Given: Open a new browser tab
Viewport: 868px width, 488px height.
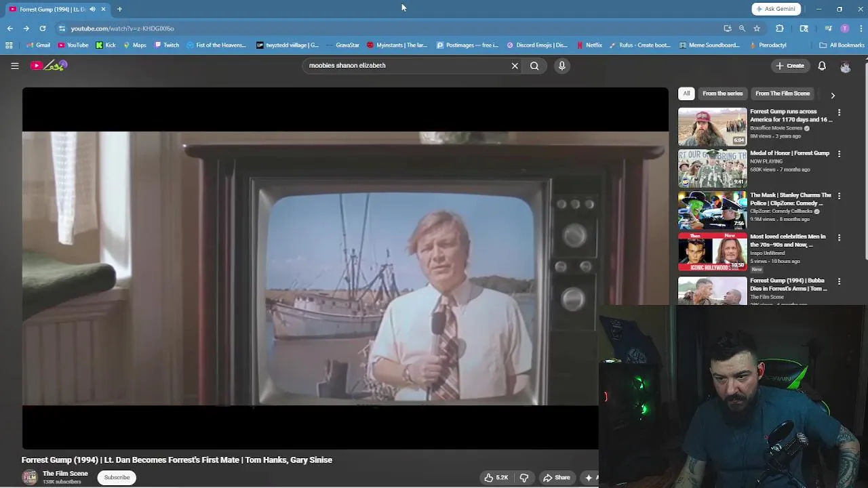Looking at the screenshot, I should coord(119,9).
